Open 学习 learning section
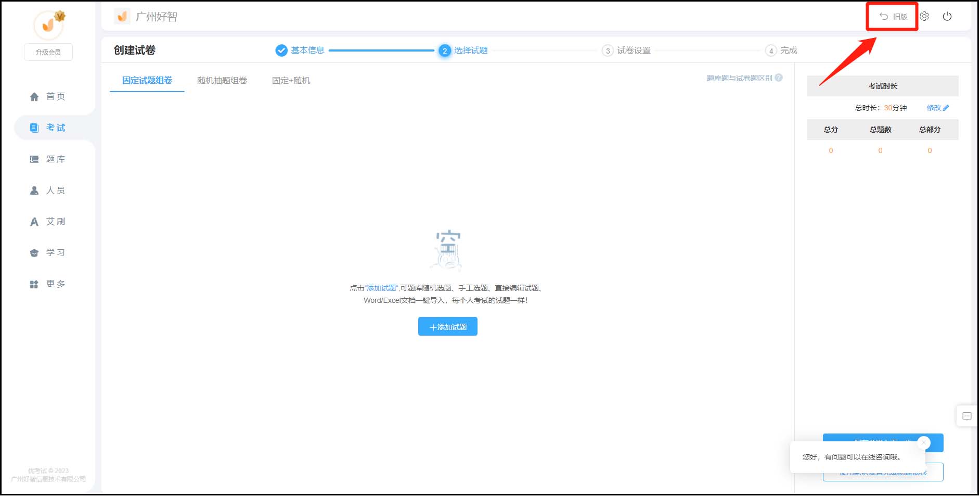980x497 pixels. (48, 253)
